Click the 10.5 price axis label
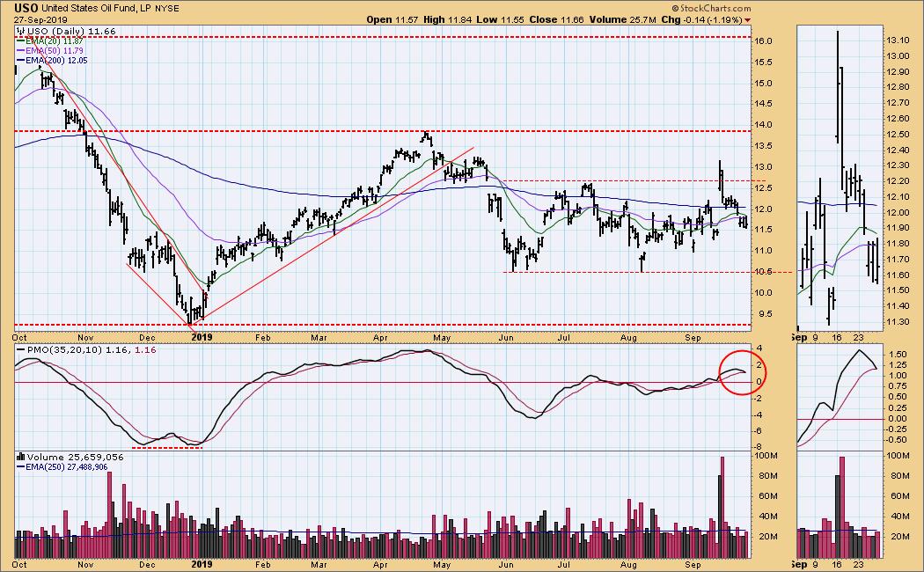The height and width of the screenshot is (572, 924). click(x=764, y=272)
